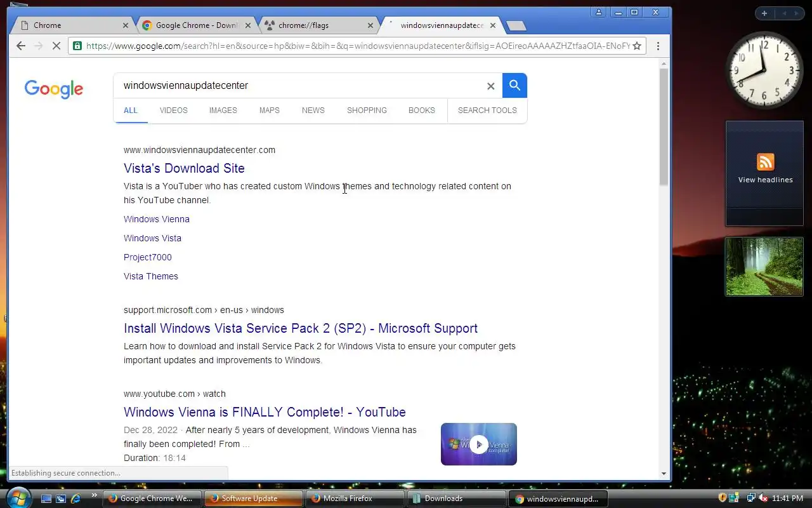The image size is (812, 508).
Task: Switch to 'Software Update' taskbar window
Action: tap(253, 498)
